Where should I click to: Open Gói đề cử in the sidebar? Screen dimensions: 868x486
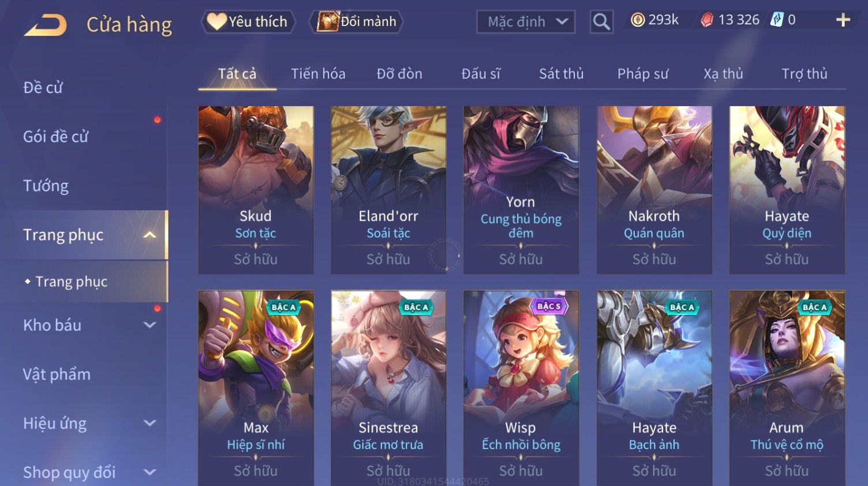pyautogui.click(x=55, y=137)
